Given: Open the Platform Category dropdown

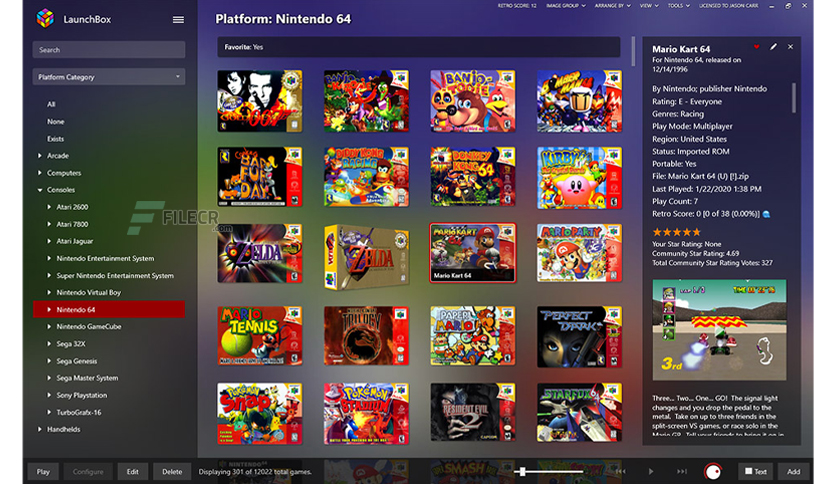Looking at the screenshot, I should tap(109, 77).
